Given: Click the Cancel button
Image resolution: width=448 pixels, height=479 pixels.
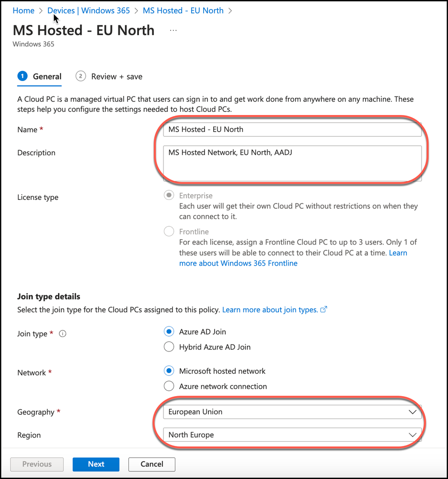Looking at the screenshot, I should 152,464.
